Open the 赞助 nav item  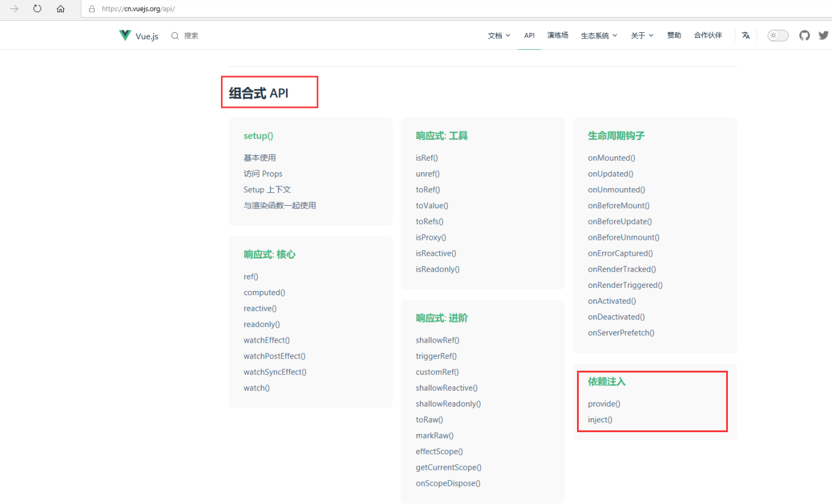[x=674, y=35]
